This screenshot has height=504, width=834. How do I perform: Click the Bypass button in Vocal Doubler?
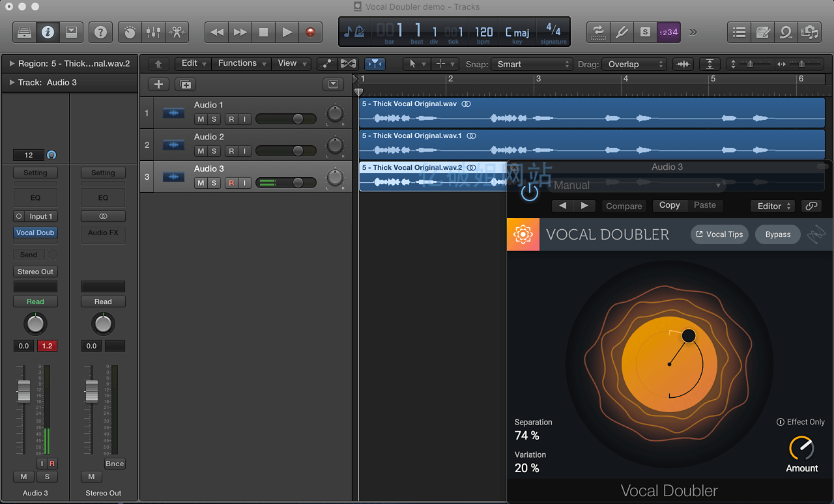coord(777,234)
